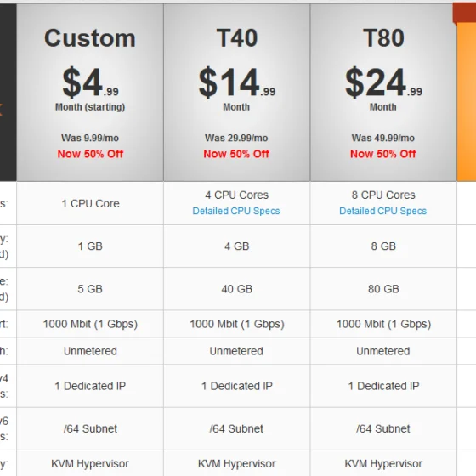
Task: Select the T40 plan heading
Action: (x=237, y=38)
